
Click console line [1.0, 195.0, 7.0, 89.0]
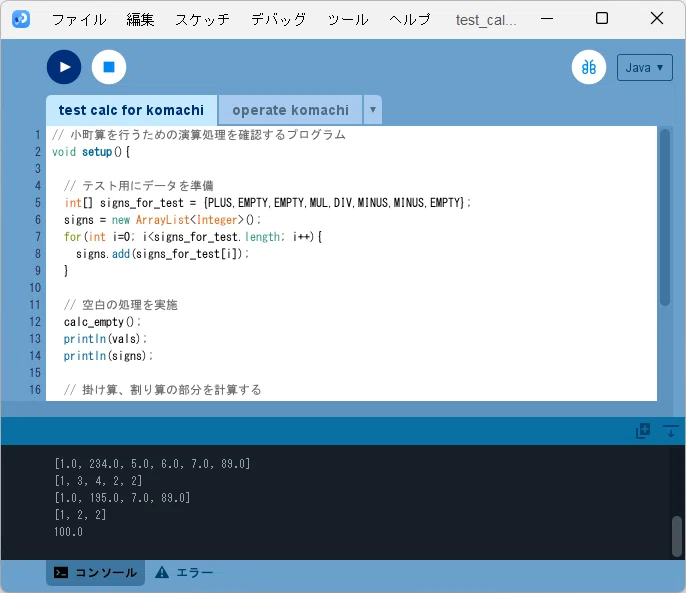122,498
